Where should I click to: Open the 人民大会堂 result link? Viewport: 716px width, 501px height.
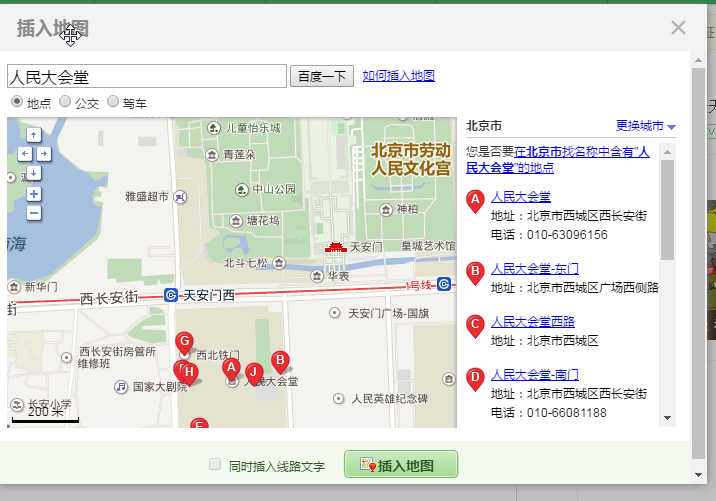(x=521, y=197)
